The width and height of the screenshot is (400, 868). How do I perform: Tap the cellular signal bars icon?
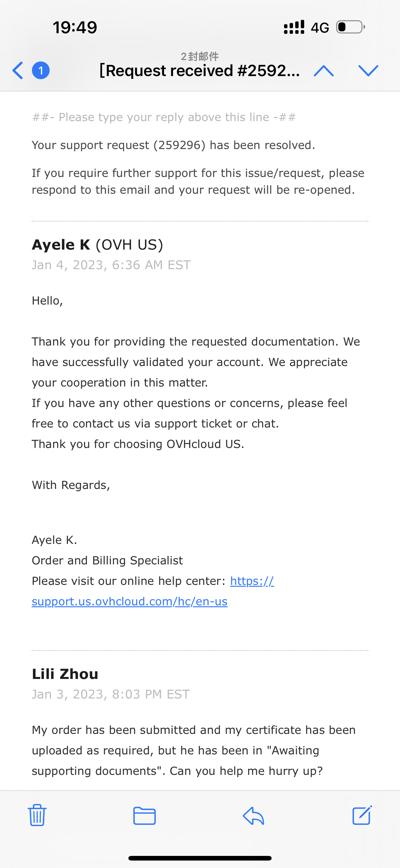click(294, 27)
